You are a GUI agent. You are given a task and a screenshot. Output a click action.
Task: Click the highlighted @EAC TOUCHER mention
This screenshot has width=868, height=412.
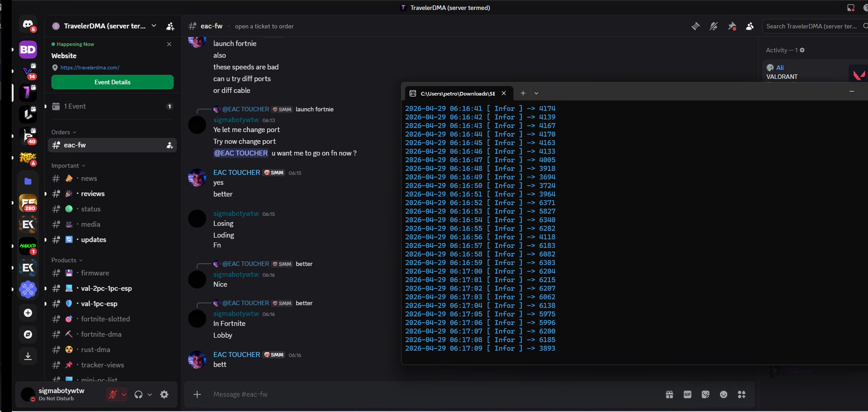(241, 153)
